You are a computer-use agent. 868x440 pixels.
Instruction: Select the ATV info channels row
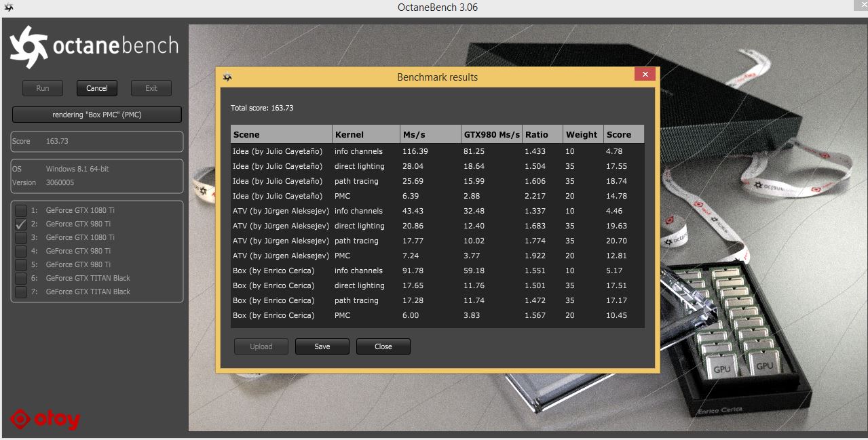pos(438,211)
